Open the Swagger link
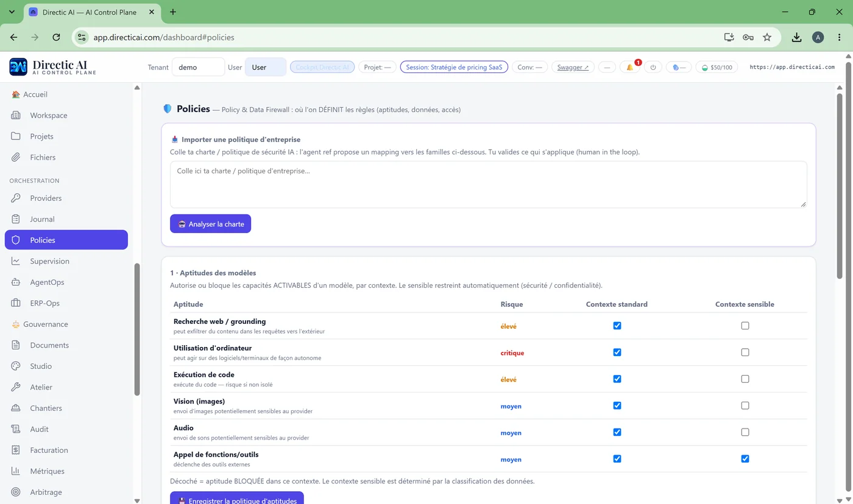 (573, 67)
